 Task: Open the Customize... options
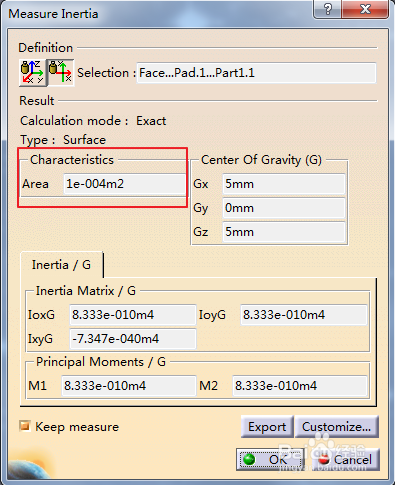[x=337, y=427]
